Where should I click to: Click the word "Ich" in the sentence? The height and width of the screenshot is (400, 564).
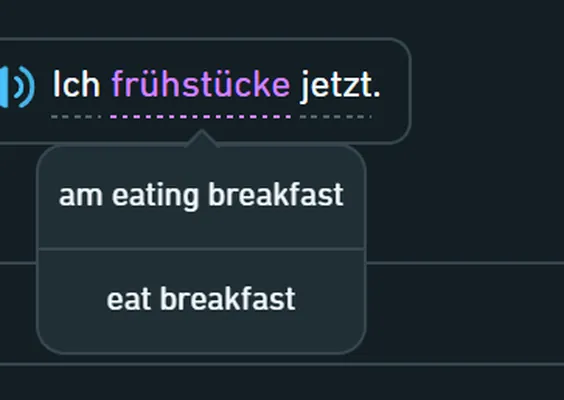(x=77, y=84)
